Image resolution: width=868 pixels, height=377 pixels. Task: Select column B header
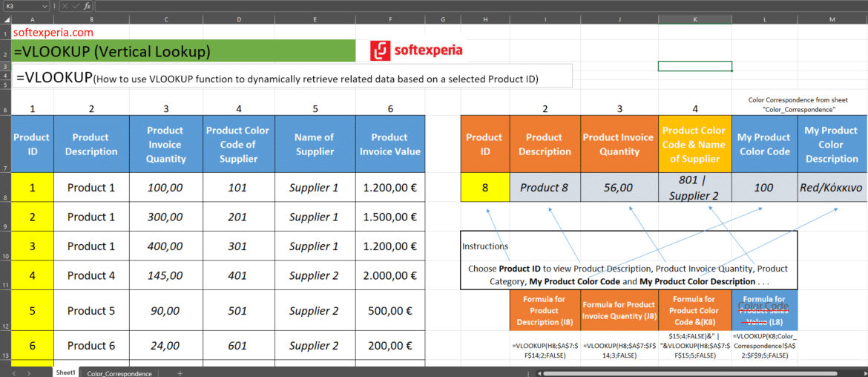(x=92, y=19)
